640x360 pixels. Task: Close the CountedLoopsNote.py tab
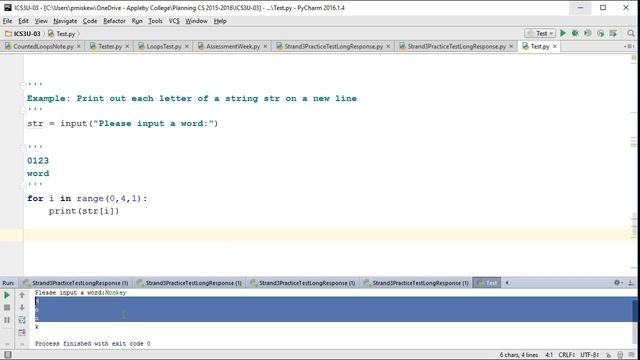79,47
